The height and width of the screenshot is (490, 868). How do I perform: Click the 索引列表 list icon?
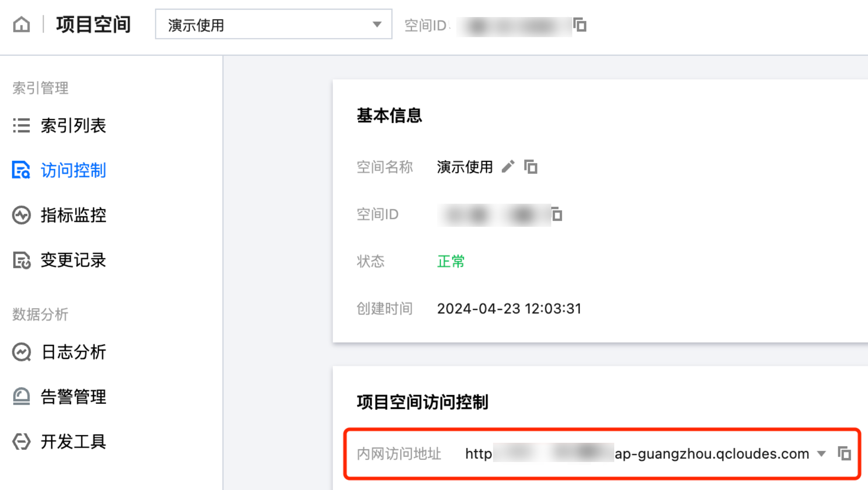tap(21, 125)
